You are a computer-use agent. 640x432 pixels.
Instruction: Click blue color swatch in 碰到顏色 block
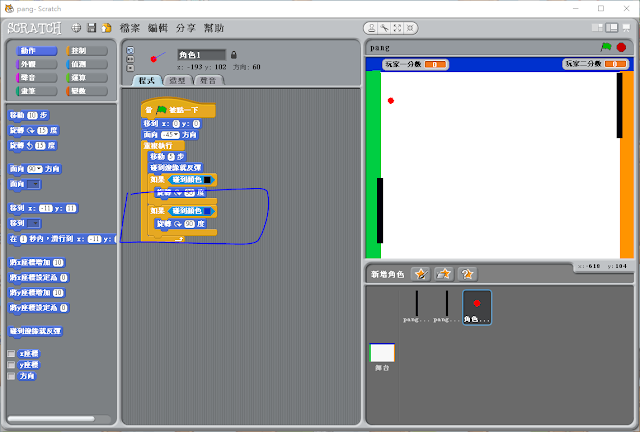(x=207, y=211)
